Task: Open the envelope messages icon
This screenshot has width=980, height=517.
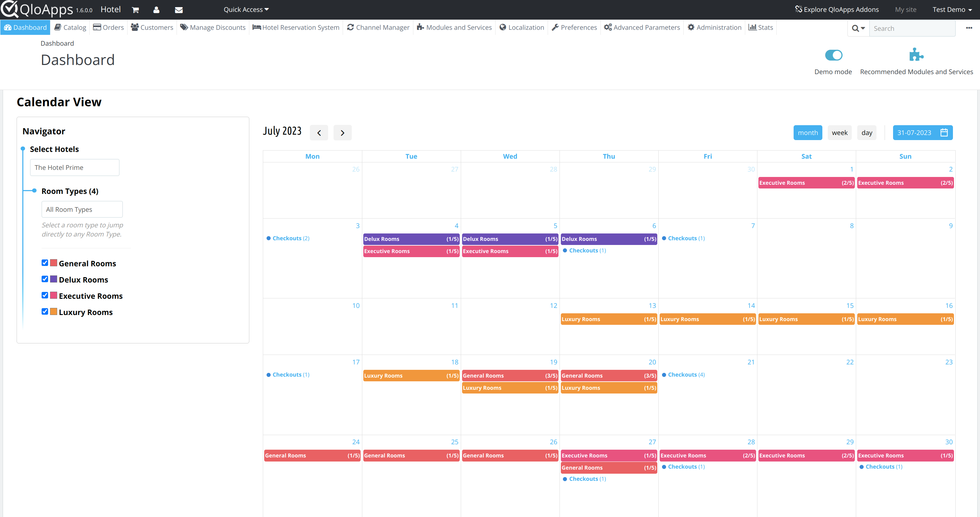Action: [178, 10]
